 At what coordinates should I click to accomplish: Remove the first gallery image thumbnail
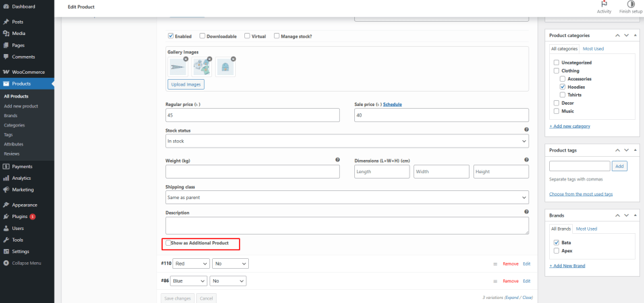click(x=186, y=59)
